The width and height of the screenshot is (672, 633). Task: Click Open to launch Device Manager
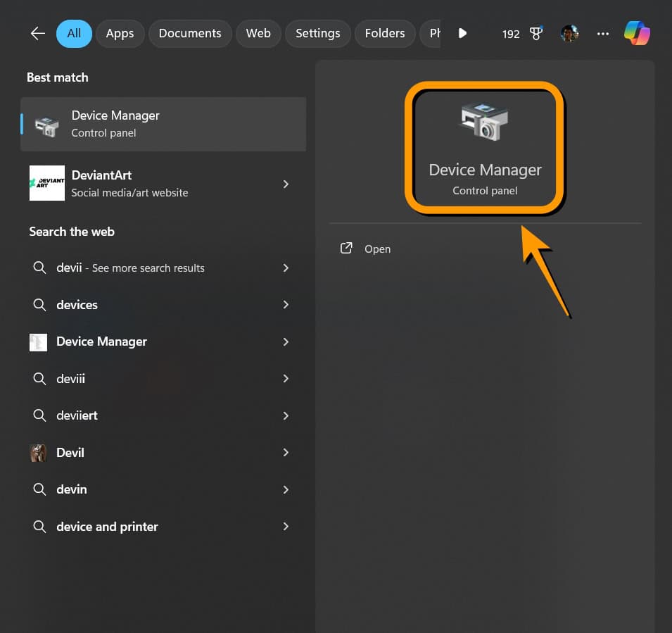pos(377,249)
